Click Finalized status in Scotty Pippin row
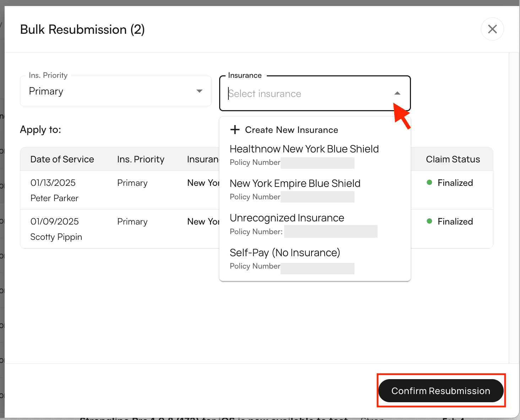This screenshot has width=520, height=420. pyautogui.click(x=455, y=221)
